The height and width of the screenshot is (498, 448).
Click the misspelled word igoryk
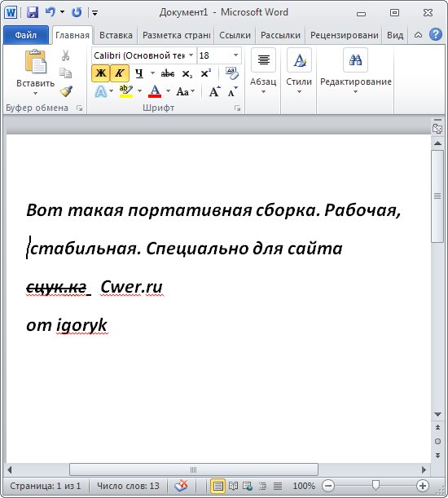tap(82, 325)
